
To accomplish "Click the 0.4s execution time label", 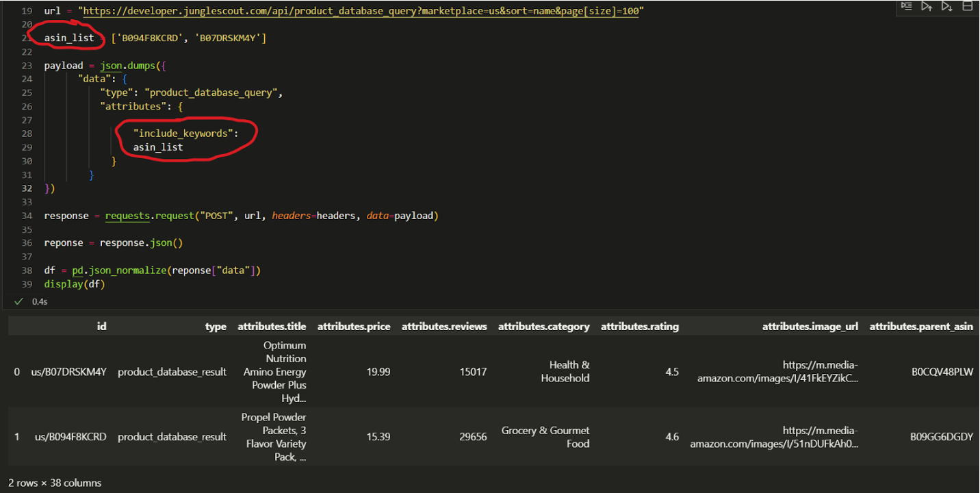I will click(40, 301).
